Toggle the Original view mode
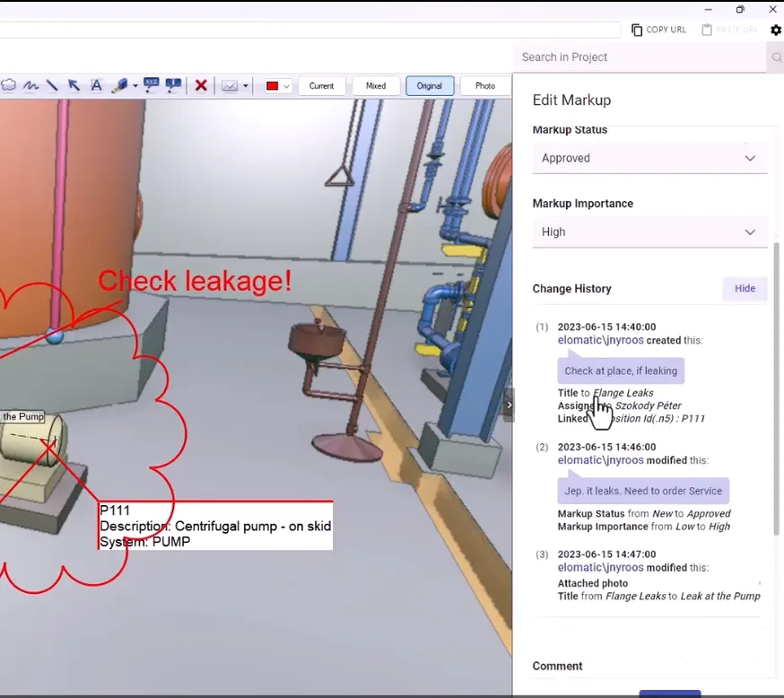This screenshot has width=784, height=698. 430,86
